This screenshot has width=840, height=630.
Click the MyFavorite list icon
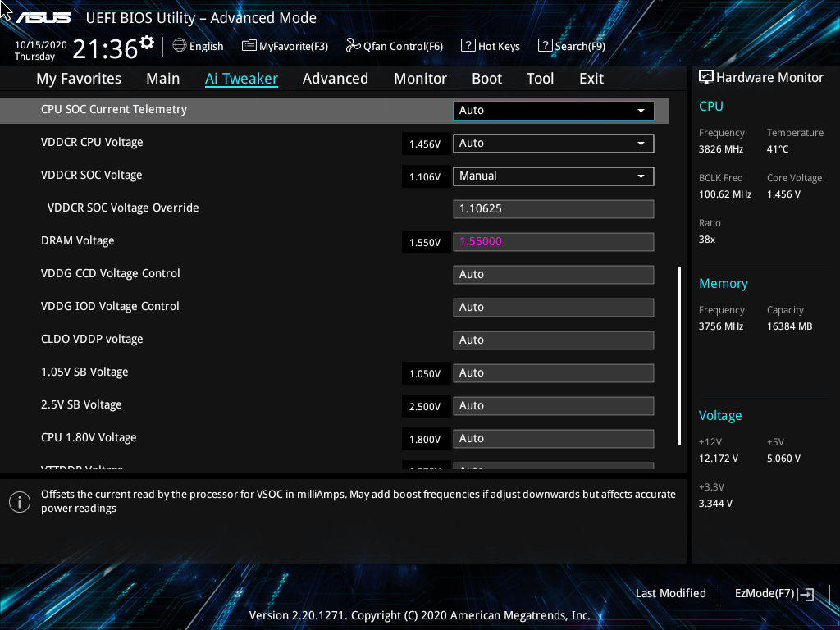click(x=249, y=46)
